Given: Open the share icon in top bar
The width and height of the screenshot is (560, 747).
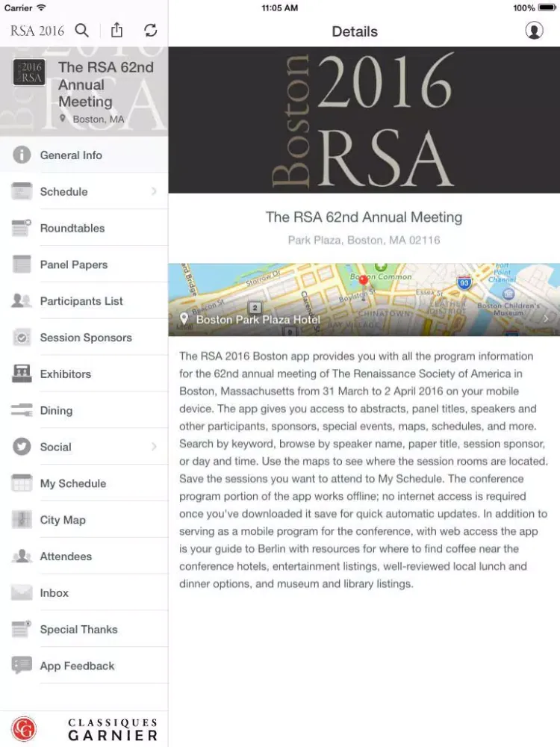Looking at the screenshot, I should pyautogui.click(x=116, y=31).
